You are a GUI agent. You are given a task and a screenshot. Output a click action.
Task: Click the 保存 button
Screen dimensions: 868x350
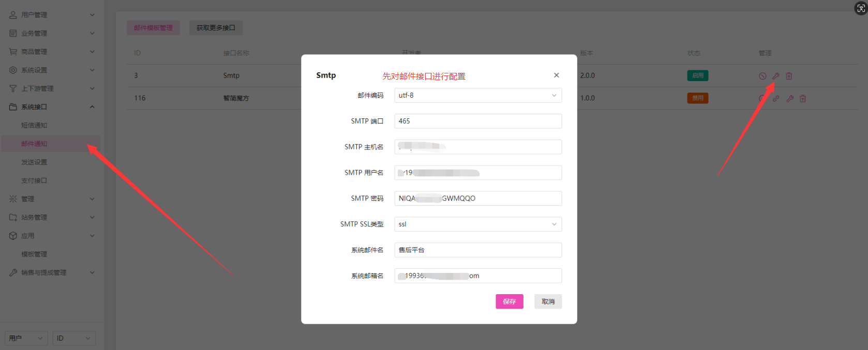[510, 301]
